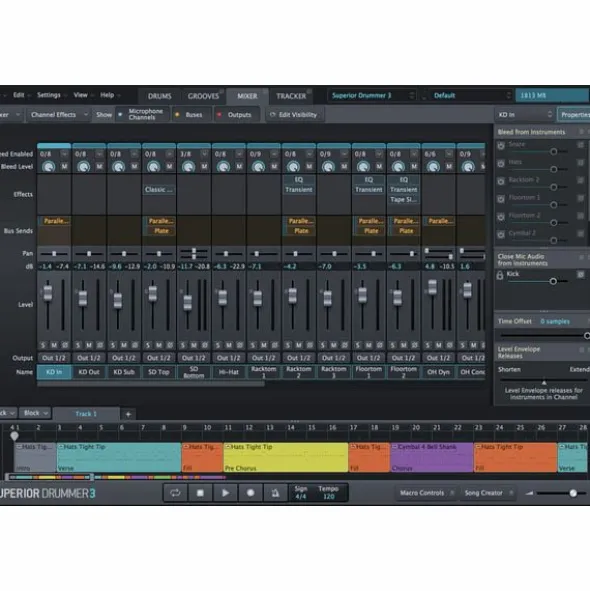Click KD In bleed level knob

48,167
